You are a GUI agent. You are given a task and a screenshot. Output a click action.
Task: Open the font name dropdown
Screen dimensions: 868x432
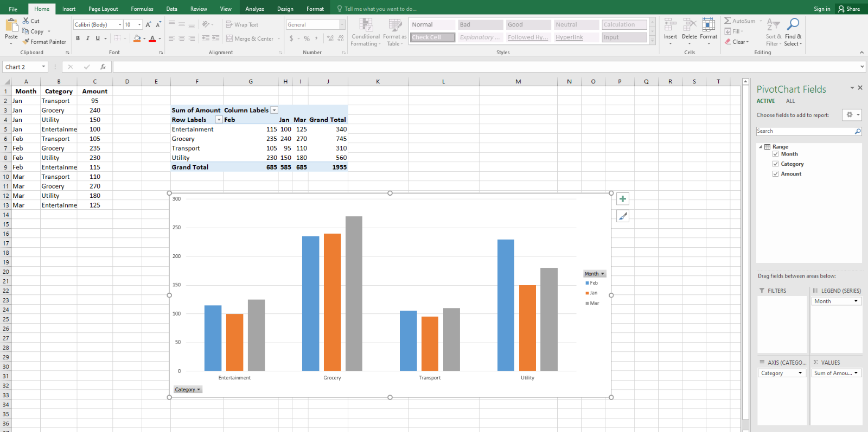[x=120, y=24]
